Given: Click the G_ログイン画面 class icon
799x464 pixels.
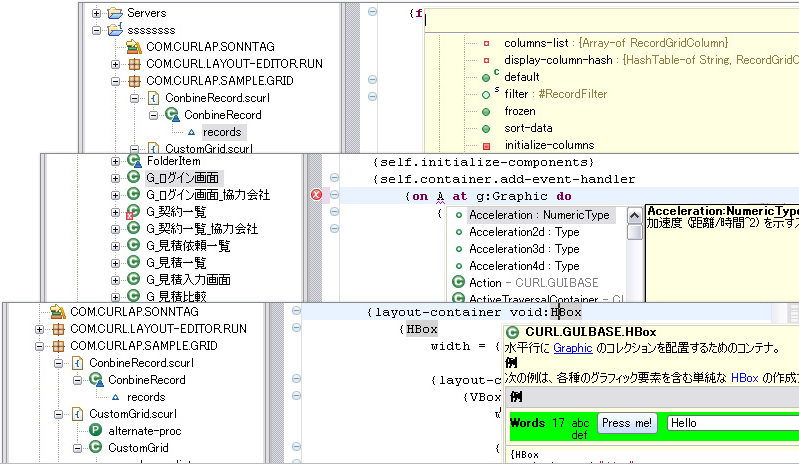Looking at the screenshot, I should (x=133, y=177).
